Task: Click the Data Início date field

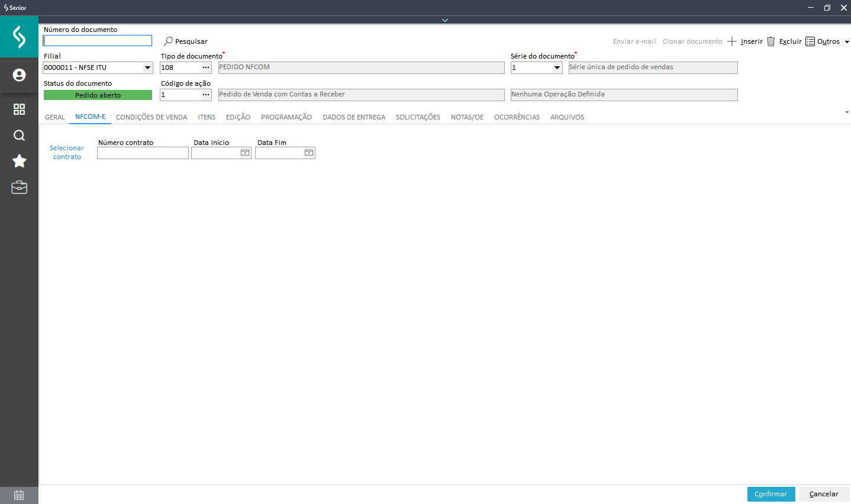Action: click(215, 153)
